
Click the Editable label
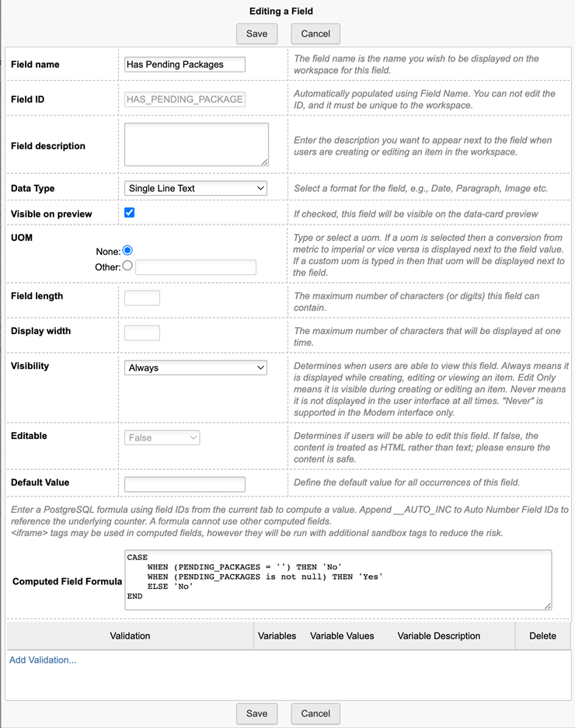click(29, 436)
